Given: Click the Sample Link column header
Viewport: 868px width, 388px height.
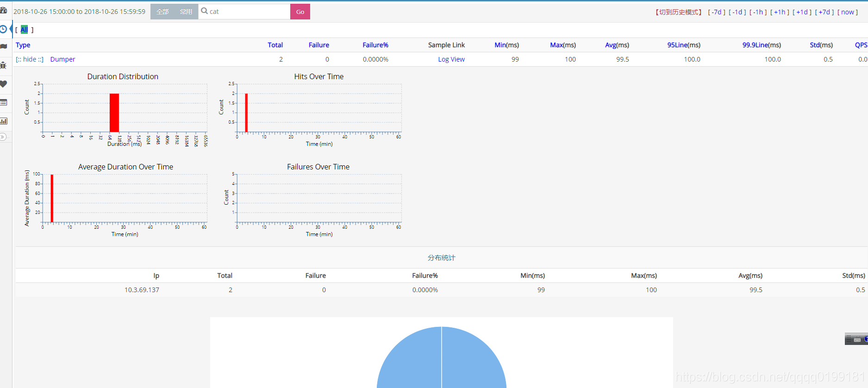Looking at the screenshot, I should coord(446,45).
